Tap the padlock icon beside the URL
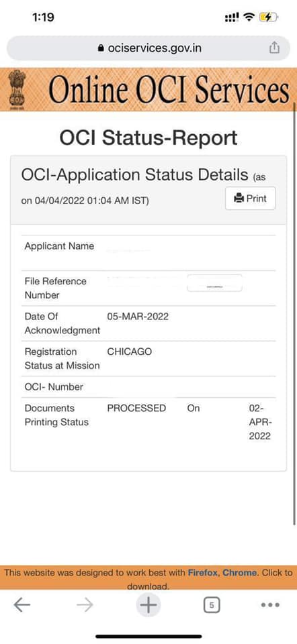 click(x=101, y=48)
